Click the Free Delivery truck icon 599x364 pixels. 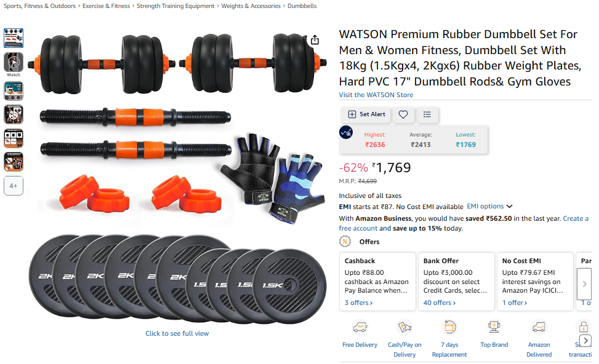(x=360, y=327)
